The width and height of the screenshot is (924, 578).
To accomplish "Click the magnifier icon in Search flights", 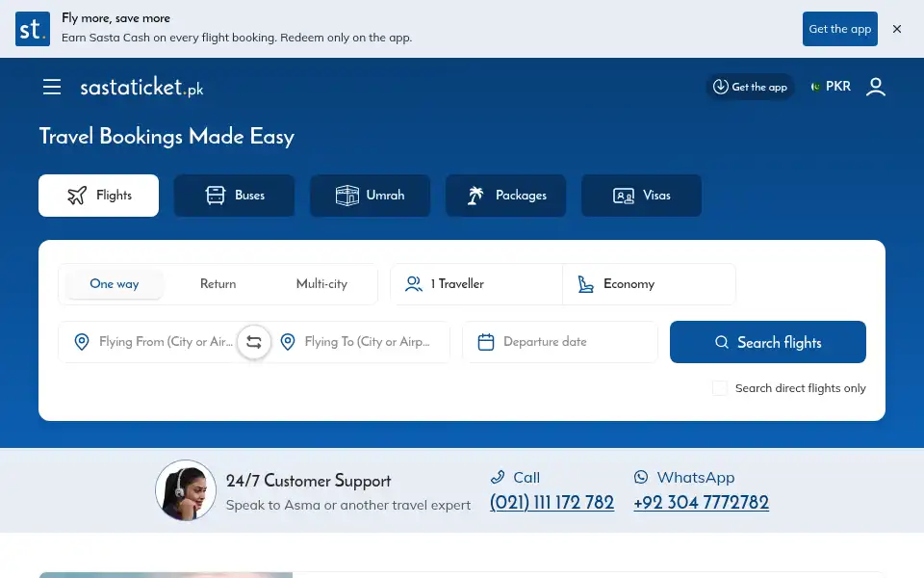I will pos(722,342).
